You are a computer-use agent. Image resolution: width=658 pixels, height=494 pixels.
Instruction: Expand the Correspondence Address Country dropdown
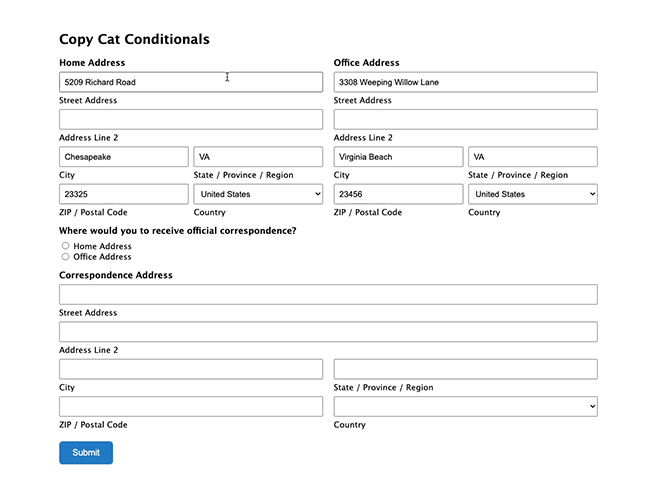tap(465, 406)
